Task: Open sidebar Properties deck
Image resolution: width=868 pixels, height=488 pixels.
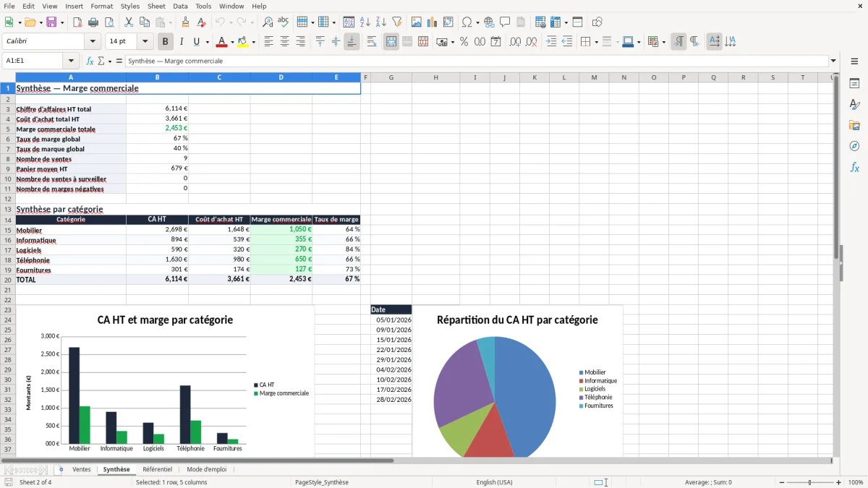Action: pos(854,84)
